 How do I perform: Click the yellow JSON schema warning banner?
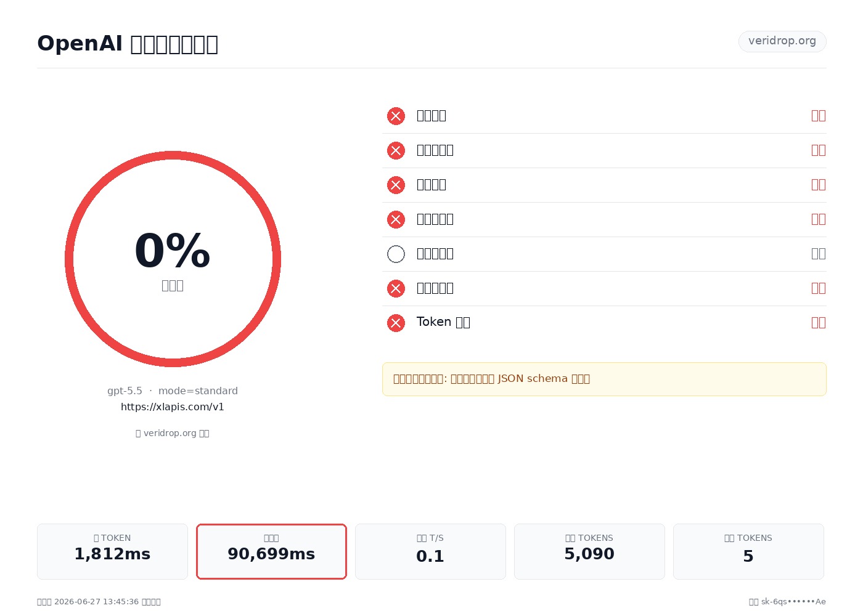604,379
